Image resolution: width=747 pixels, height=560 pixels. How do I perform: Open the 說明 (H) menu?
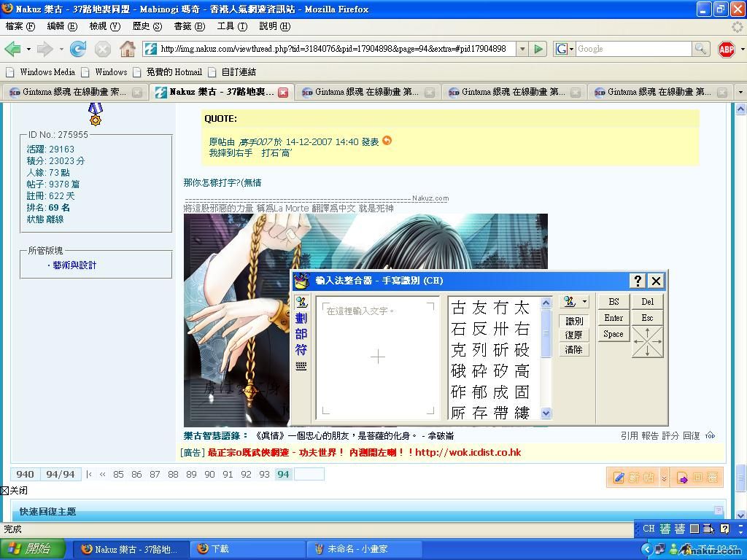pyautogui.click(x=274, y=26)
